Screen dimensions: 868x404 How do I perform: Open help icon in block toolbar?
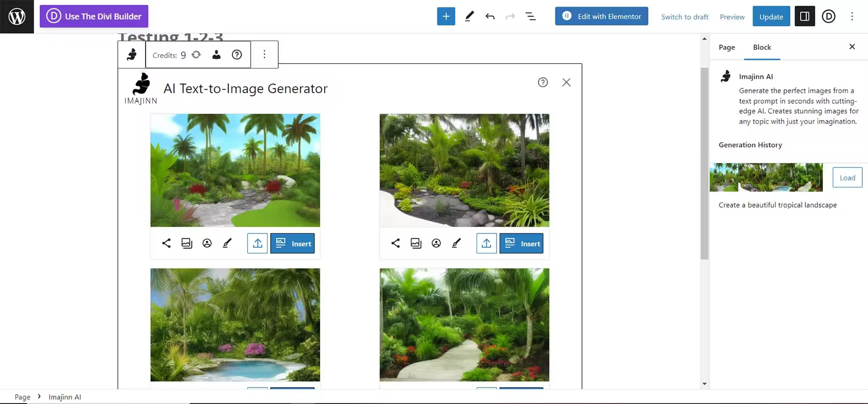click(x=237, y=54)
